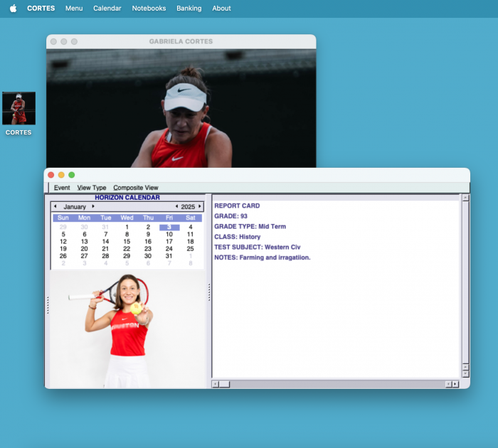
Task: Increase the year past 2025
Action: 200,206
